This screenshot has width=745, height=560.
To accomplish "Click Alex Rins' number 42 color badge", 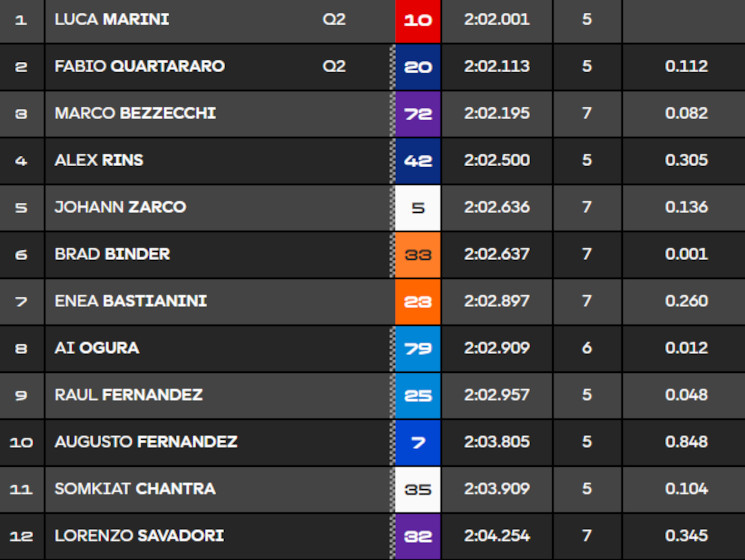I will click(418, 160).
